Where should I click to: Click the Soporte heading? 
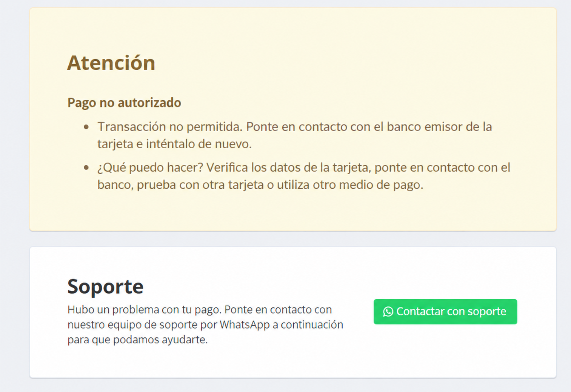pos(105,286)
